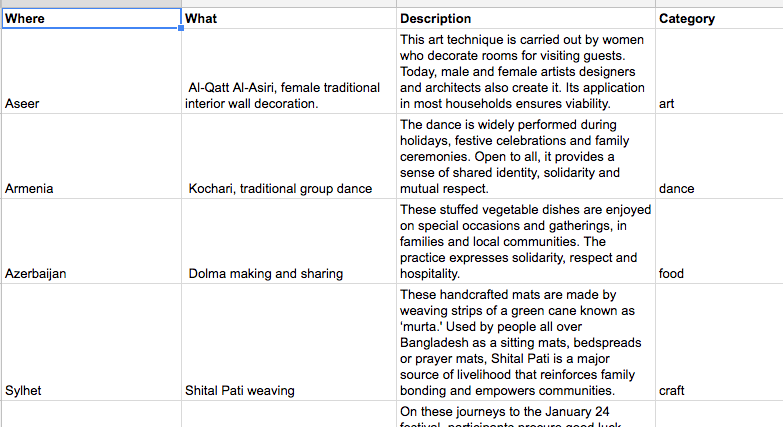This screenshot has width=783, height=427.
Task: Select the 'Description' header cell
Action: 526,19
